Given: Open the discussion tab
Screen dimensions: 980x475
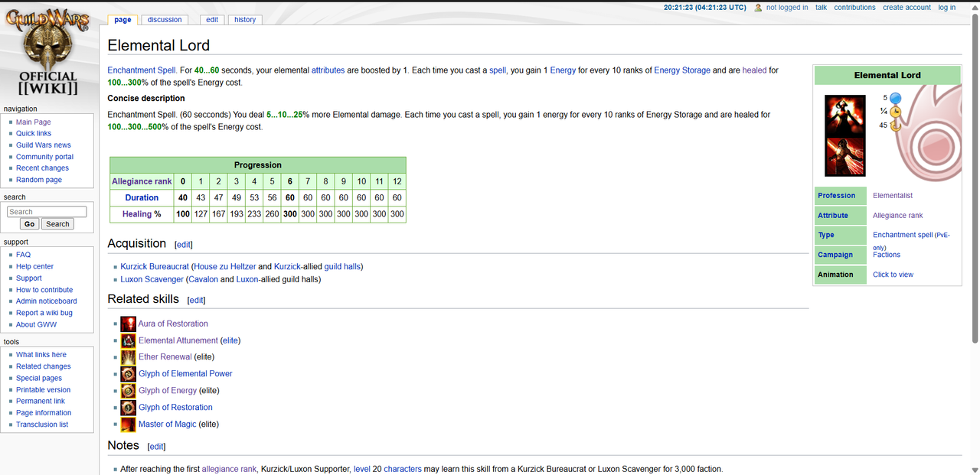Looking at the screenshot, I should coord(165,20).
